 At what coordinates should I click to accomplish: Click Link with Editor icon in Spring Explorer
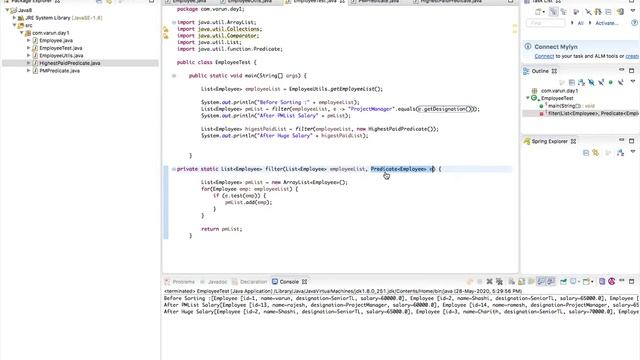click(x=596, y=153)
